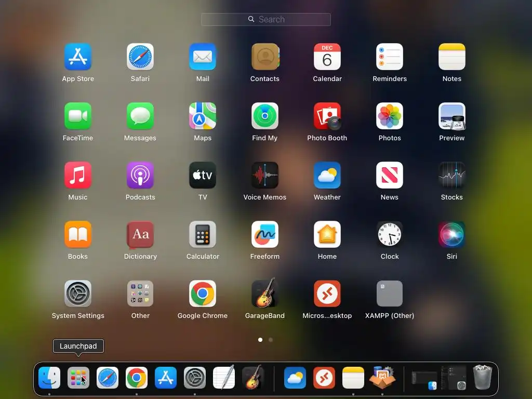This screenshot has width=532, height=399.
Task: Launch the Calculator app
Action: pos(203,234)
